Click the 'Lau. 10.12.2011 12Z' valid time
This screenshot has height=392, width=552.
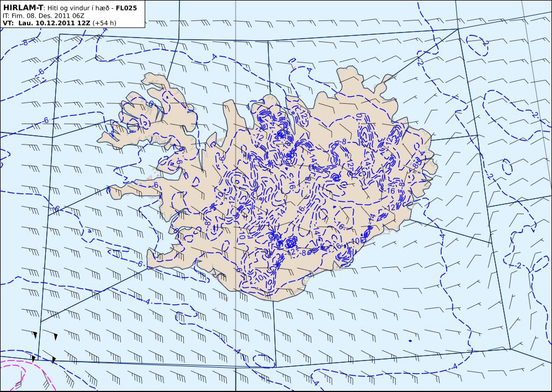pyautogui.click(x=54, y=23)
